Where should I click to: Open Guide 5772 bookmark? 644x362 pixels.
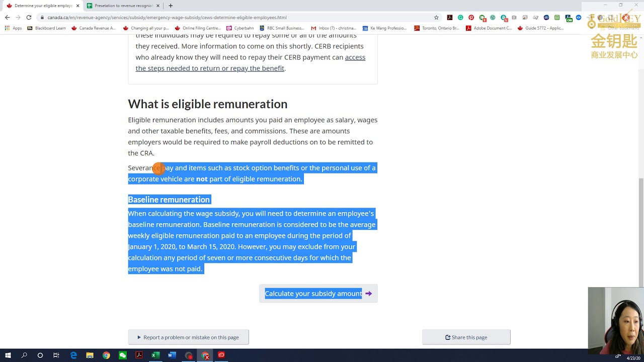[540, 28]
